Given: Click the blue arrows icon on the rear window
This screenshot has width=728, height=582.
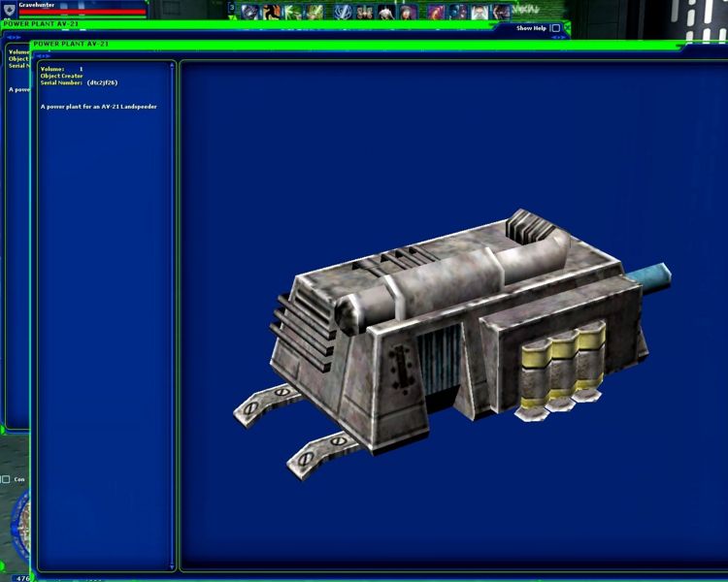Looking at the screenshot, I should click(x=14, y=37).
